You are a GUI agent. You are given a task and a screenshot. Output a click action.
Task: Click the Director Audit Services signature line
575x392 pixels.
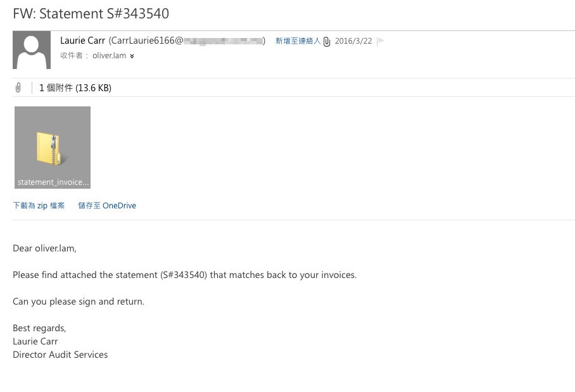(60, 355)
